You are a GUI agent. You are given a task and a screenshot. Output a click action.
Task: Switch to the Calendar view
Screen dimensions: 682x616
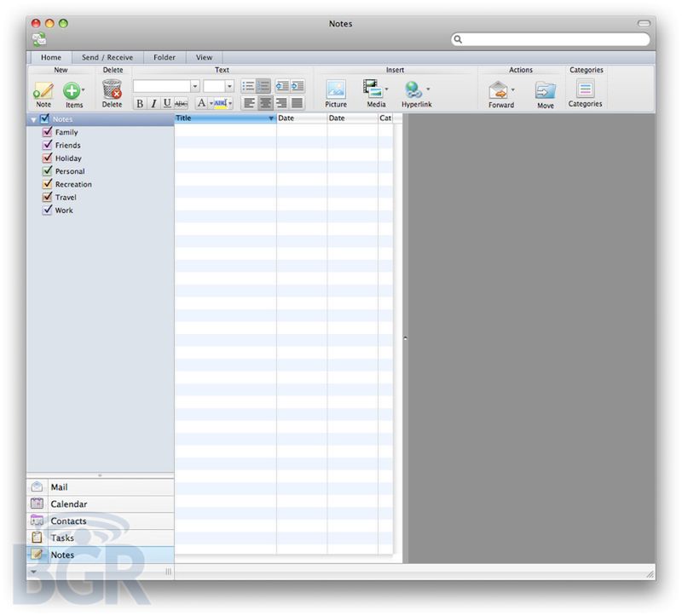coord(67,504)
